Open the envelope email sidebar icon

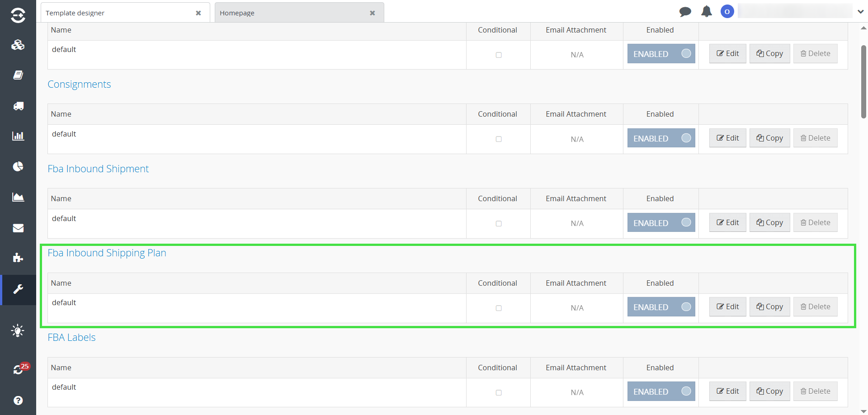(18, 228)
